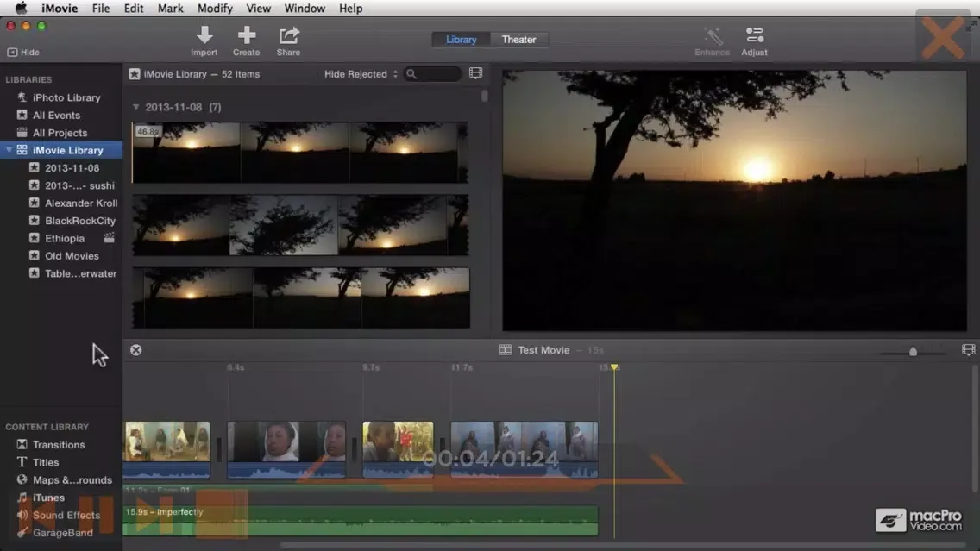Viewport: 980px width, 551px height.
Task: Open the Apple menu
Action: [x=21, y=8]
